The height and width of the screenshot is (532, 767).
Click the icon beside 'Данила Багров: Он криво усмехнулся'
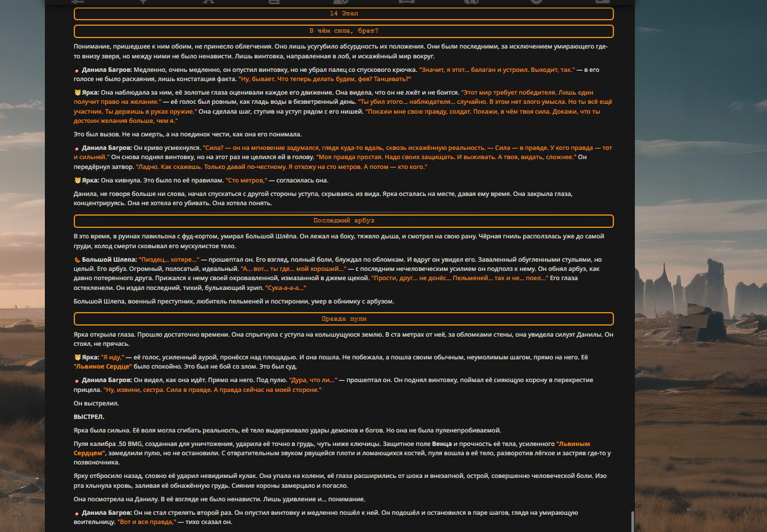tap(77, 148)
